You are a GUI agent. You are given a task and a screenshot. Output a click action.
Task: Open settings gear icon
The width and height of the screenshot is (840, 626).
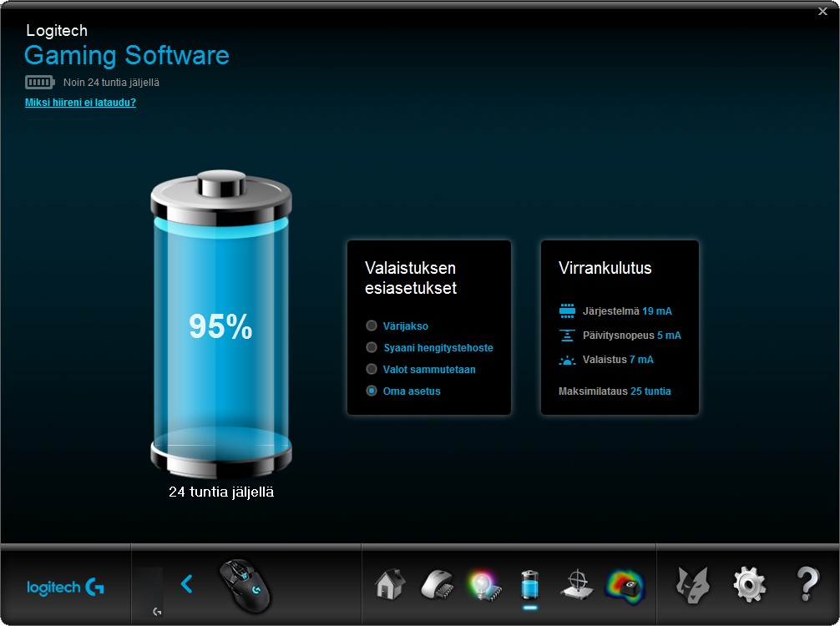pos(750,585)
